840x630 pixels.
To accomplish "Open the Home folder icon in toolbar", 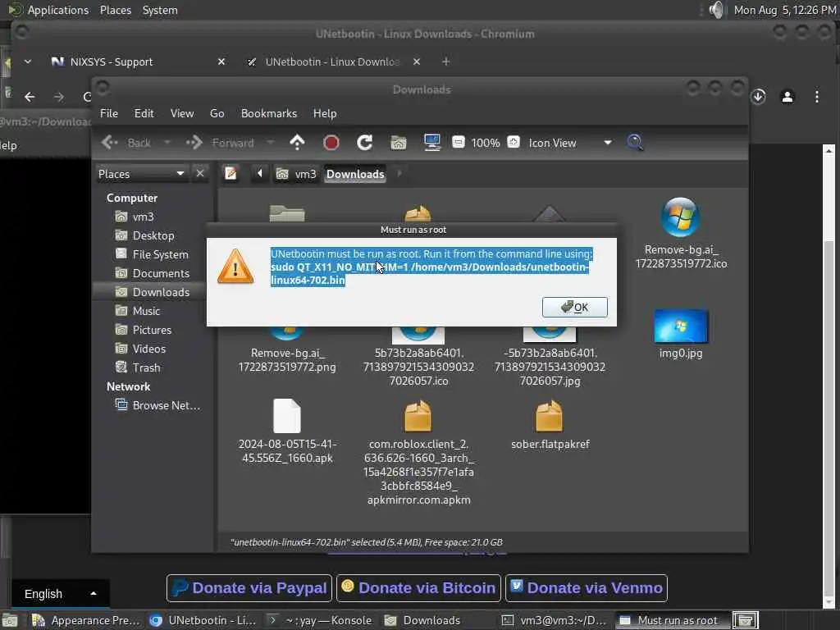I will tap(398, 143).
